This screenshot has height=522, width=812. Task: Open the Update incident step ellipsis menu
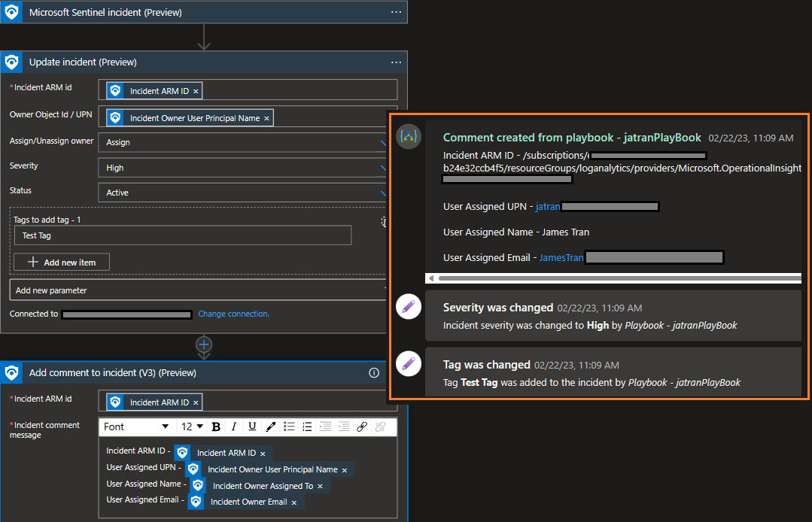click(397, 62)
